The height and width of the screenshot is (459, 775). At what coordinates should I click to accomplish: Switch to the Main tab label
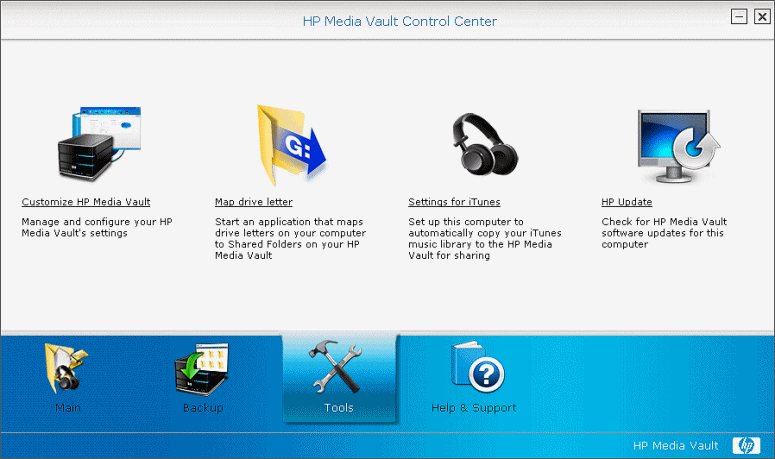(68, 408)
